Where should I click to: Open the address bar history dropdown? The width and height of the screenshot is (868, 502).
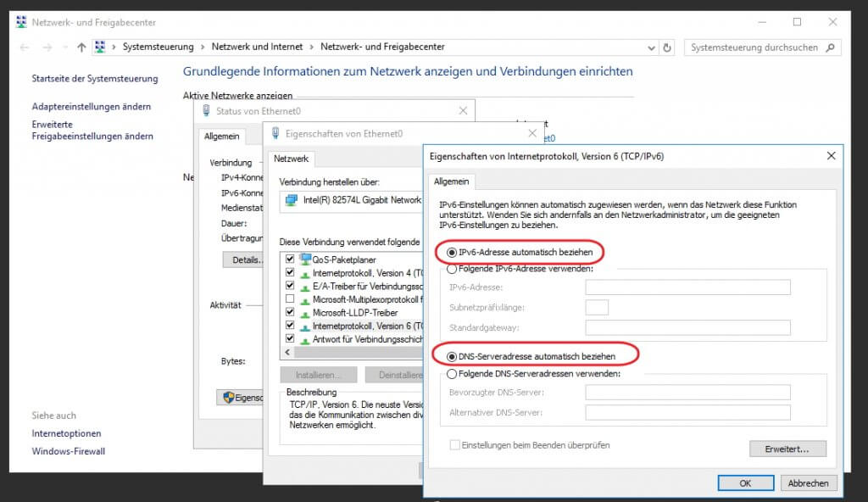click(x=650, y=47)
